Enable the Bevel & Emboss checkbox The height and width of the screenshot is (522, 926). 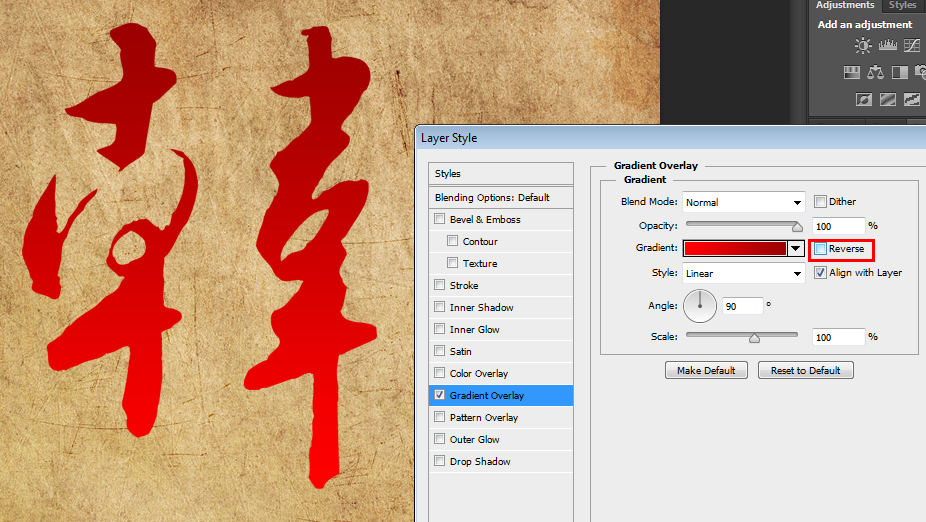(439, 218)
